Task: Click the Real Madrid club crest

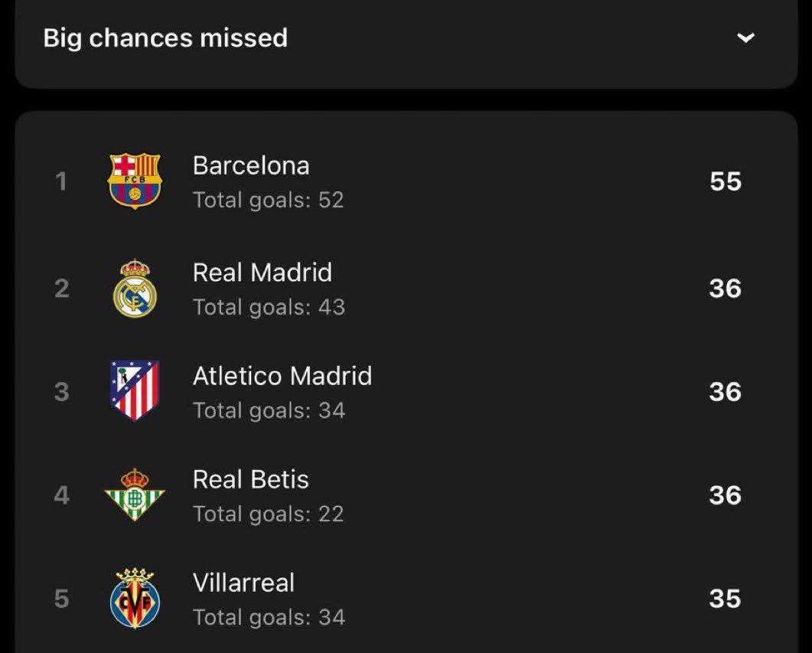Action: 135,289
